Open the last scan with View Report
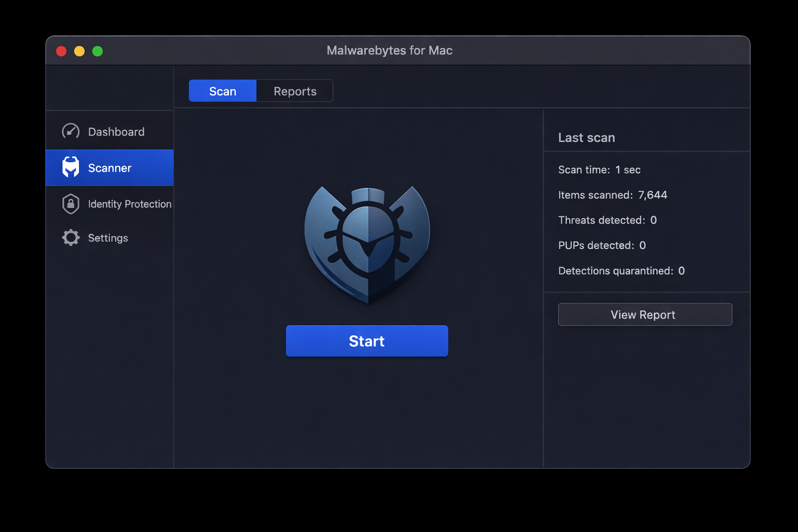Image resolution: width=798 pixels, height=532 pixels. coord(645,314)
